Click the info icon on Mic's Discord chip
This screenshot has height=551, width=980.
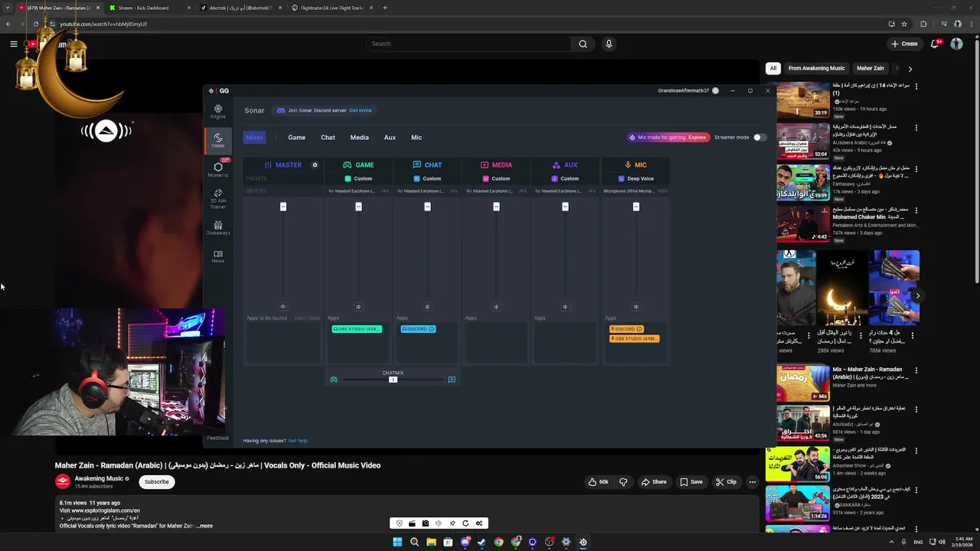(x=639, y=329)
